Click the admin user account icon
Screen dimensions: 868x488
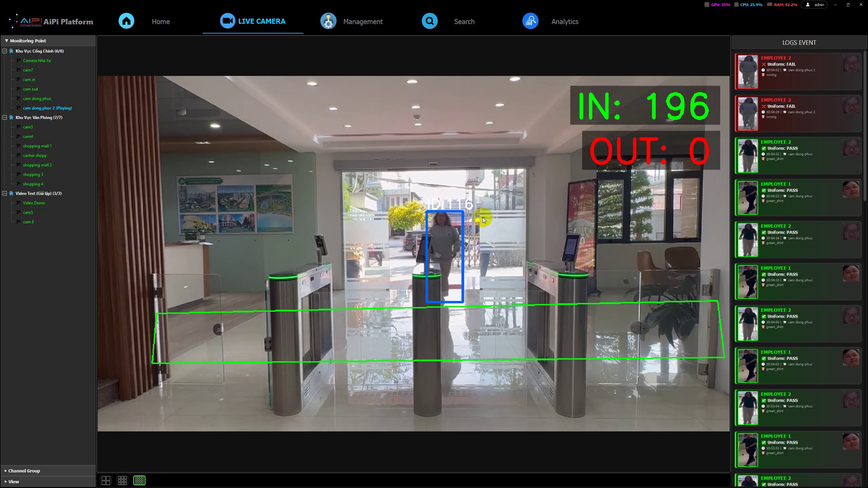click(808, 5)
